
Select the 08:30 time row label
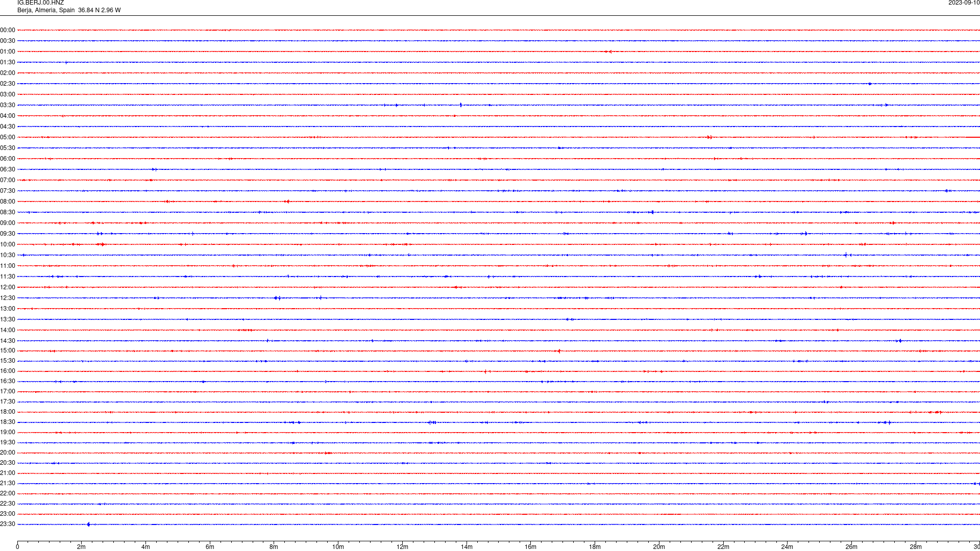point(8,212)
